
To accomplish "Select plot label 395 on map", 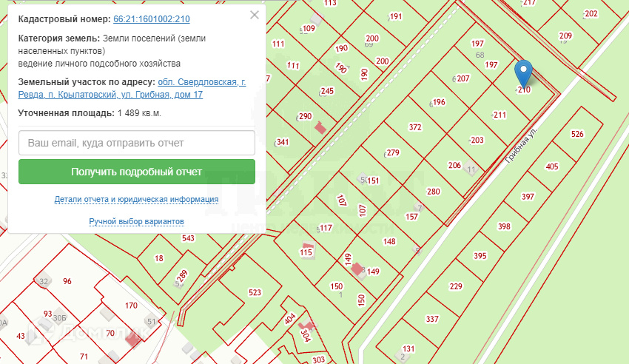I will (480, 256).
